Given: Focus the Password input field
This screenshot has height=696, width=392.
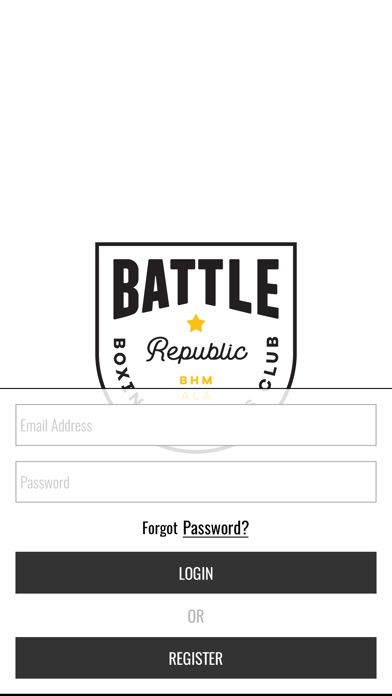Looking at the screenshot, I should (196, 482).
